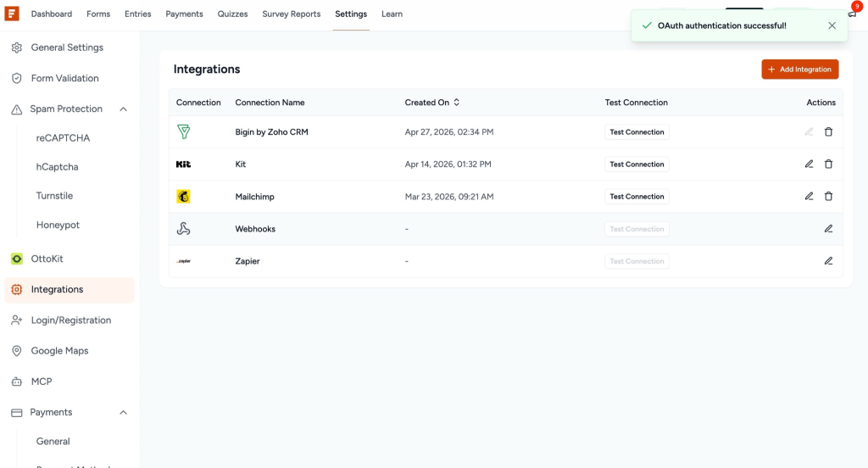Click the Zapier logo icon
Viewport: 868px width, 468px height.
183,261
